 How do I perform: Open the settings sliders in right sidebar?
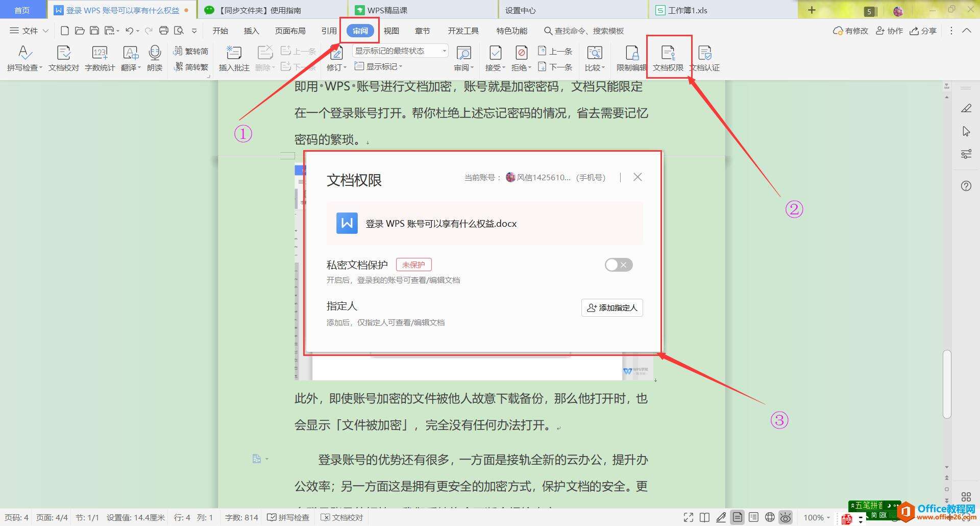click(x=966, y=154)
